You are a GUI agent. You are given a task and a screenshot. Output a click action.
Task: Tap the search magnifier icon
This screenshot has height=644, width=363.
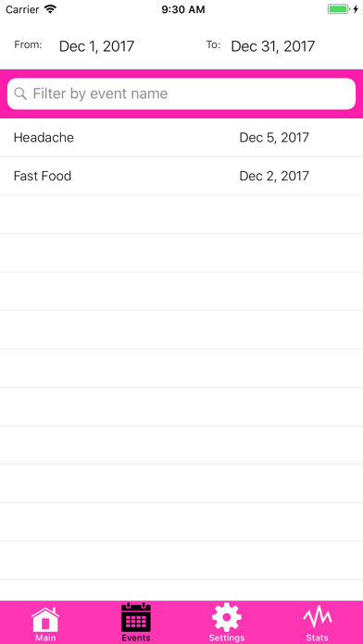pyautogui.click(x=20, y=93)
